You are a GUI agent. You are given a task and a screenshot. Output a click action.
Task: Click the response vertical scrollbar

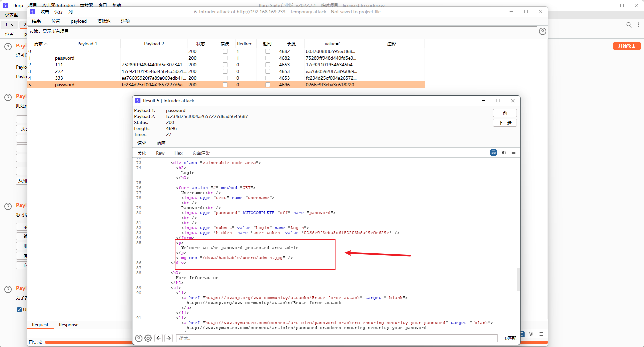518,279
